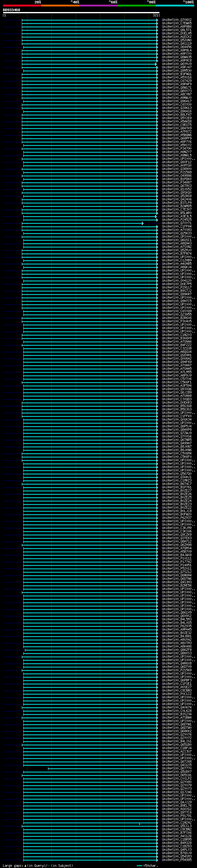The width and height of the screenshot is (197, 868).
Task: Select hit UniRef100_P30405
Action: 177,321
